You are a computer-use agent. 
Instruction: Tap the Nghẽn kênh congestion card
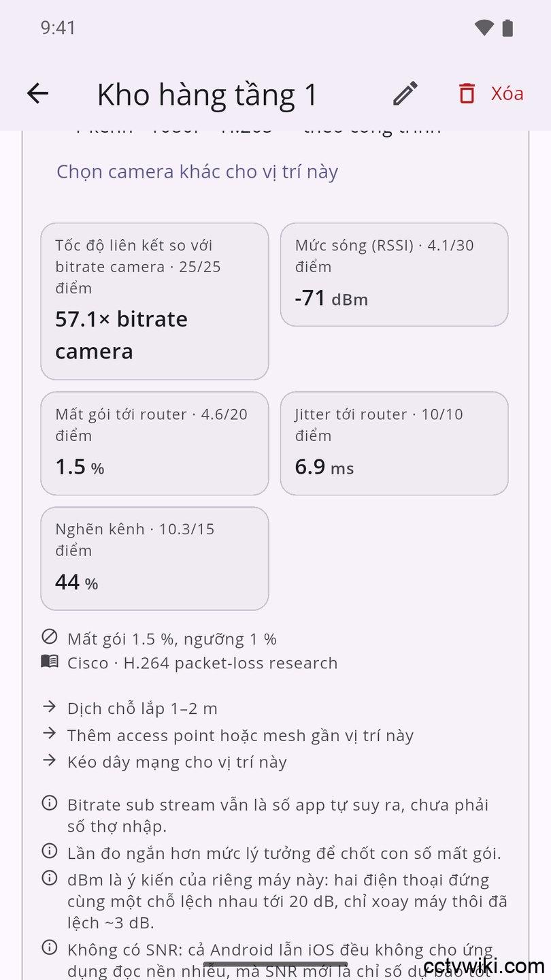[154, 558]
